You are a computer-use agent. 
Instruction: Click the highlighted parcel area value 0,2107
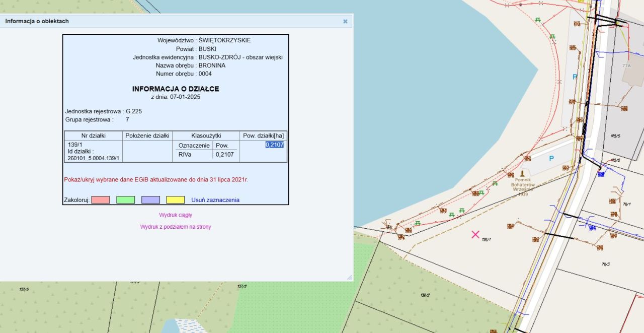click(275, 145)
